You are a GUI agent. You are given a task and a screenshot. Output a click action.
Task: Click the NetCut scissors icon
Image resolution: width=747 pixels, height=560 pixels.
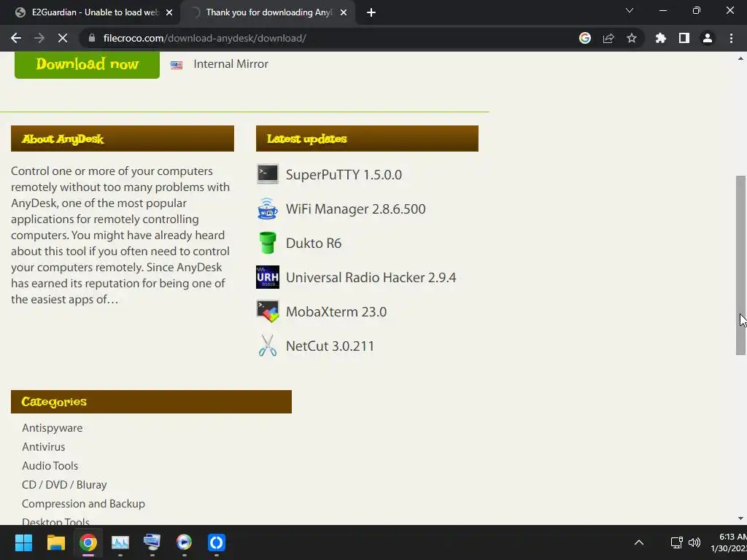click(267, 346)
